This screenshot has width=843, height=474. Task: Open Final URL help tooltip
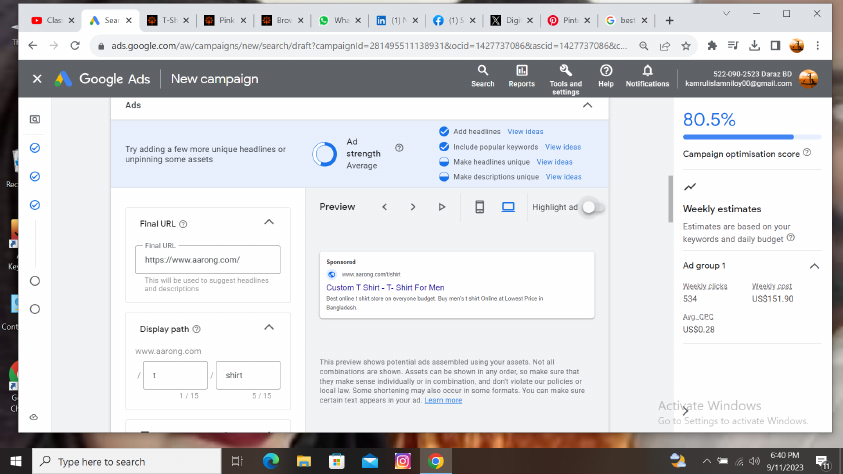pos(183,224)
